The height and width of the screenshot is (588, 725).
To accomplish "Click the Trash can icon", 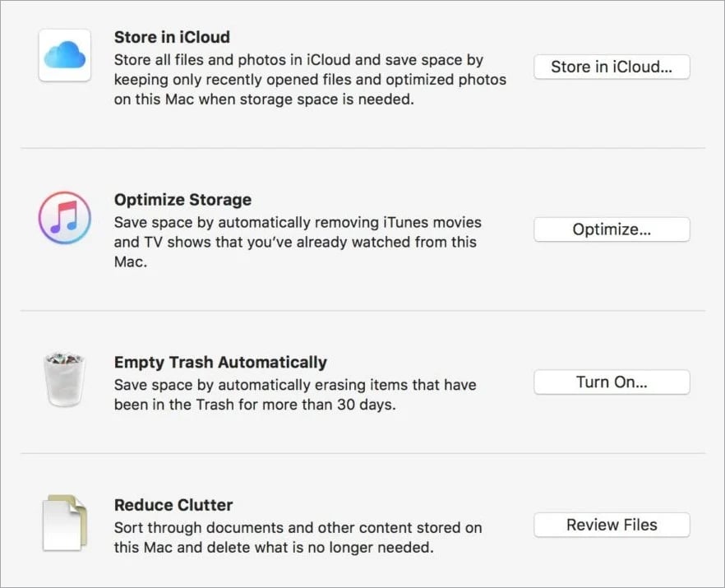I will (64, 379).
